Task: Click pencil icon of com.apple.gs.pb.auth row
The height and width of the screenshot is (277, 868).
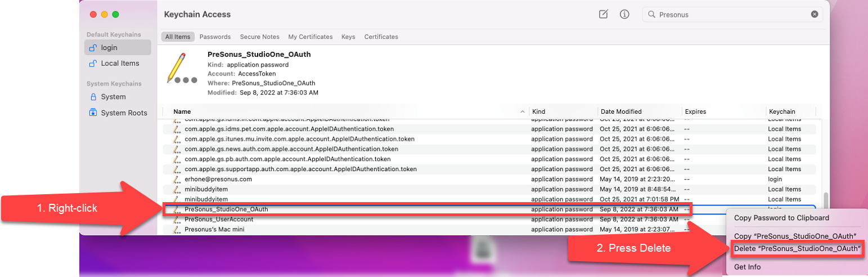Action: pos(176,159)
